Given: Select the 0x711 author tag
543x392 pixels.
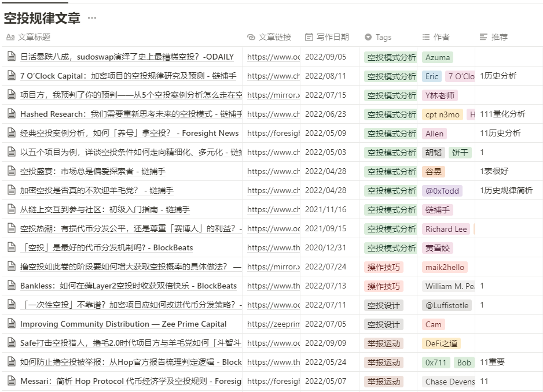Looking at the screenshot, I should point(436,363).
